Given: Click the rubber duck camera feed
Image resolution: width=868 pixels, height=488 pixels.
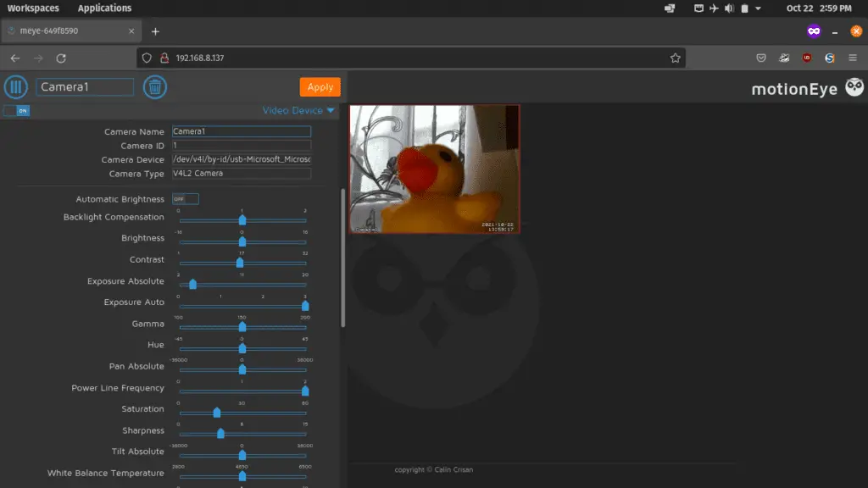Looking at the screenshot, I should (435, 169).
